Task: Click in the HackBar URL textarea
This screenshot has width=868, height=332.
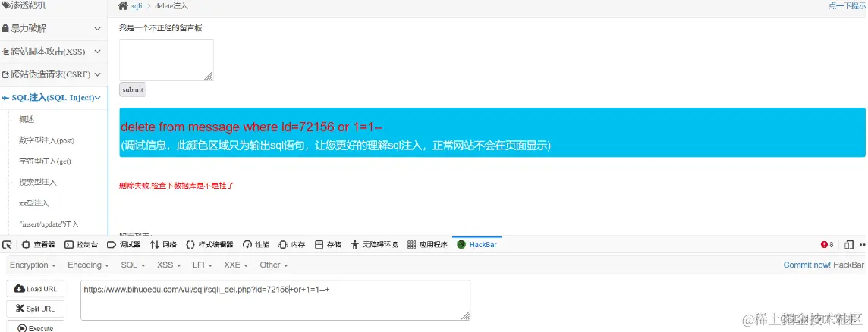Action: click(275, 300)
